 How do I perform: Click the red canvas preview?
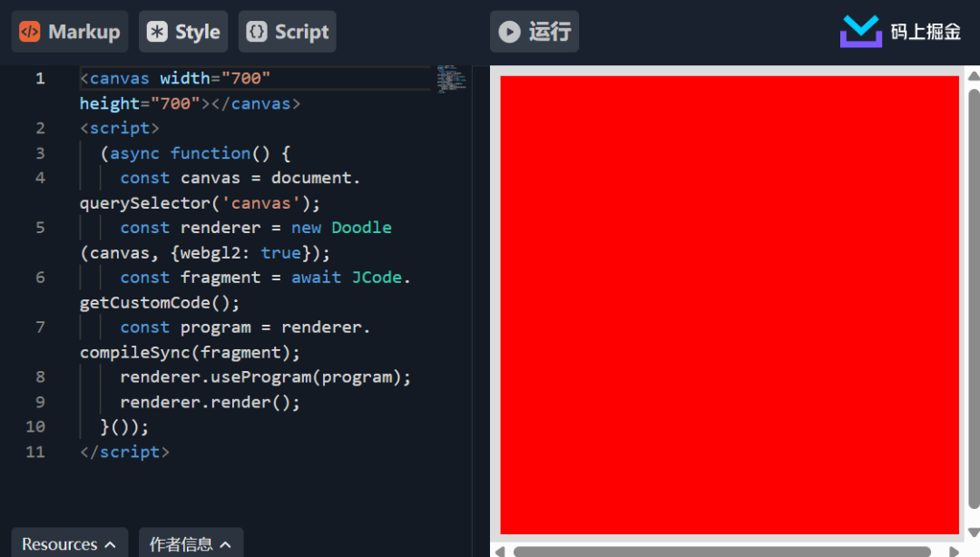pos(730,305)
